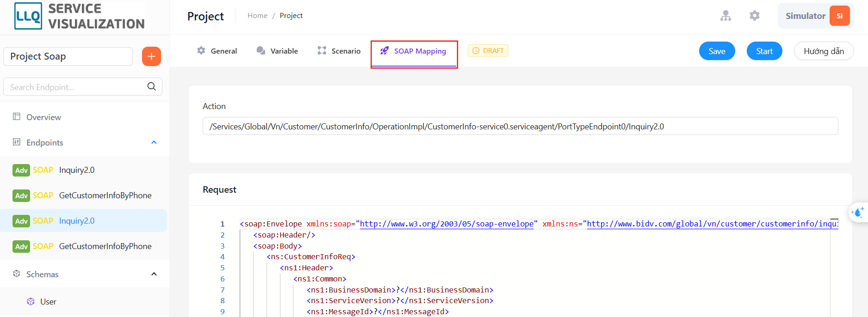The image size is (868, 317).
Task: Switch to the Variable tab
Action: click(277, 51)
